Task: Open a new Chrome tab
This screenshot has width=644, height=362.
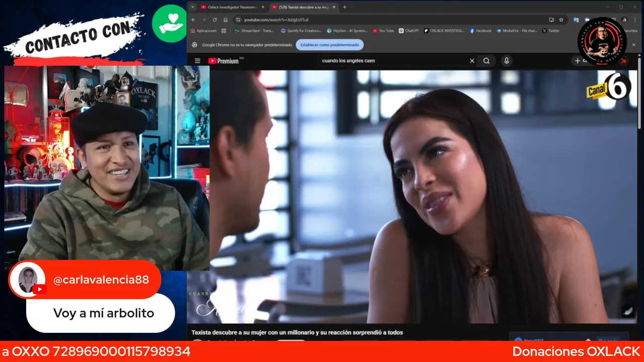Action: [345, 7]
